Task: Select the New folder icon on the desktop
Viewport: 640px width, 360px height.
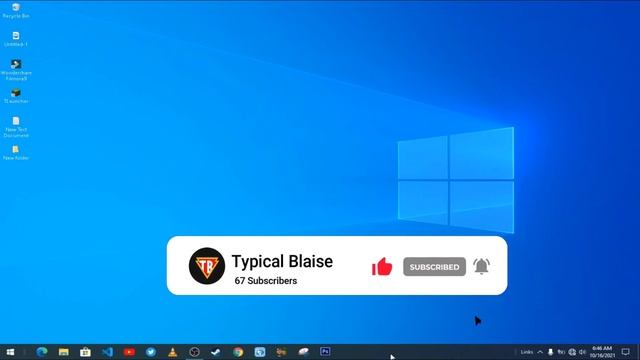Action: pyautogui.click(x=16, y=153)
